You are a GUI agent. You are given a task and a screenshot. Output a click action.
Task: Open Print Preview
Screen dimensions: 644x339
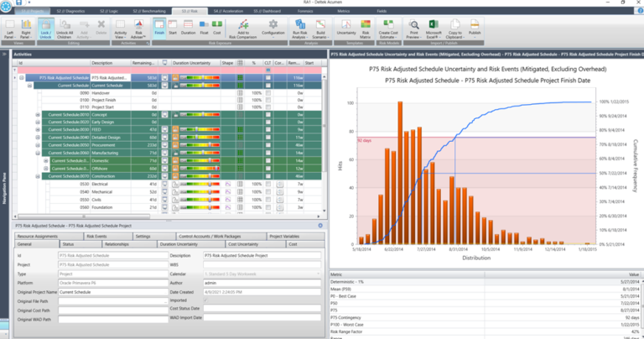click(x=413, y=29)
